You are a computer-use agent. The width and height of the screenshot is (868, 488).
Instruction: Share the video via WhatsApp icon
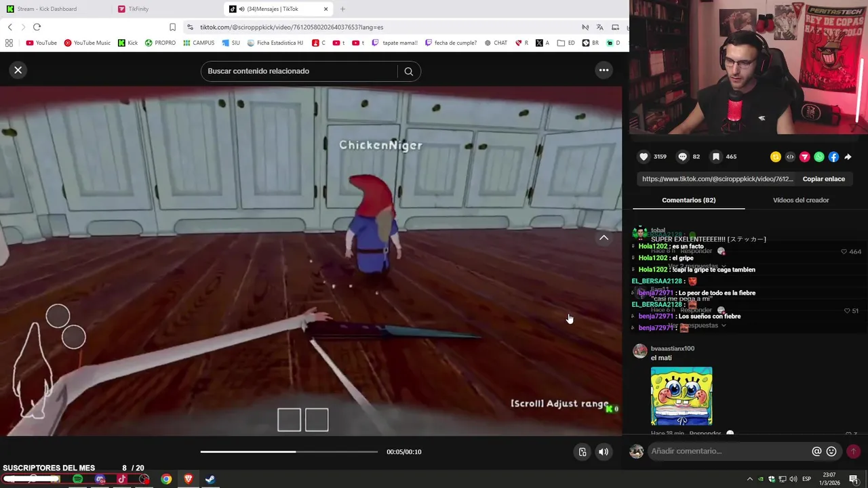pos(819,157)
